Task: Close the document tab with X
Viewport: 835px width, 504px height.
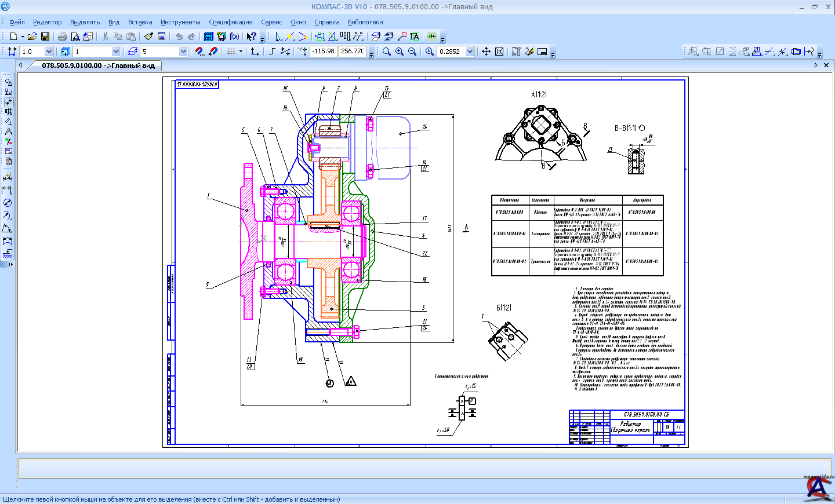Action: pos(826,65)
